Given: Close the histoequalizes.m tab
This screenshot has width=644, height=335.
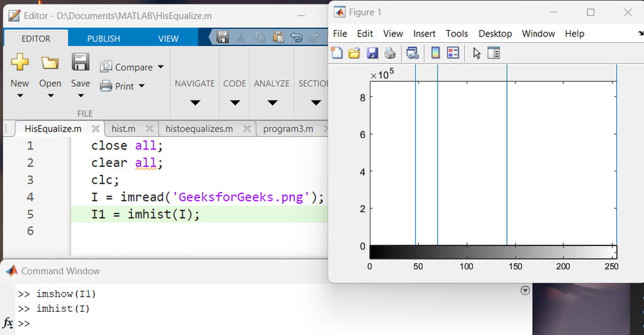Looking at the screenshot, I should tap(247, 128).
